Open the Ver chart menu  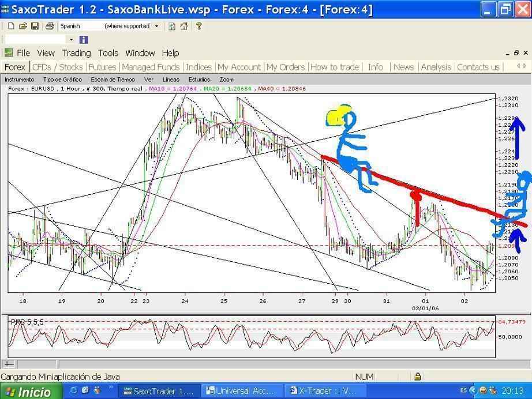pyautogui.click(x=149, y=80)
